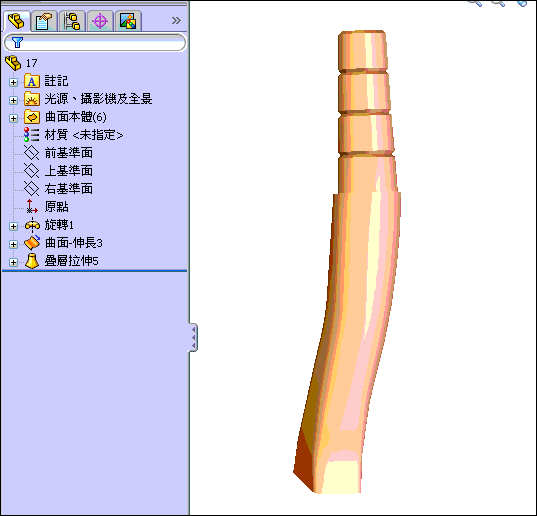Screen dimensions: 537x516
Task: Select the surface extrude icon of 曲面-伸長3
Action: tap(32, 243)
